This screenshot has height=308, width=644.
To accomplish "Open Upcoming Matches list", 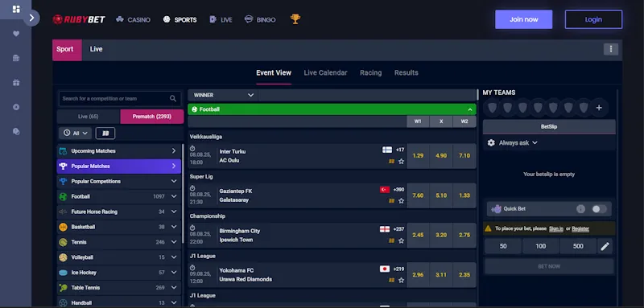I will click(118, 151).
